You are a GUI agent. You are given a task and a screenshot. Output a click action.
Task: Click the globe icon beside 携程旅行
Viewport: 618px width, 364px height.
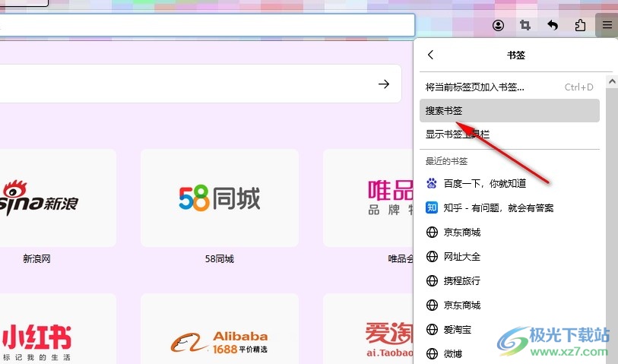point(432,281)
